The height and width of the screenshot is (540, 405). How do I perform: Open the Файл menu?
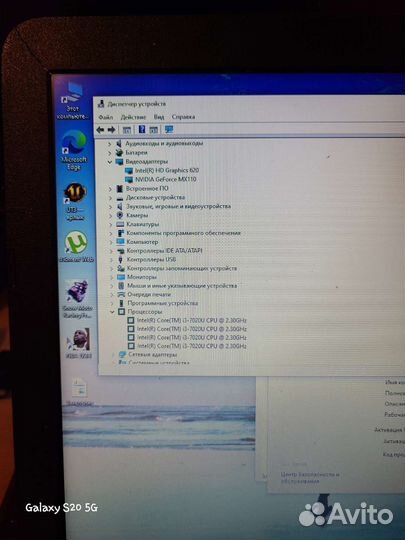(x=106, y=117)
